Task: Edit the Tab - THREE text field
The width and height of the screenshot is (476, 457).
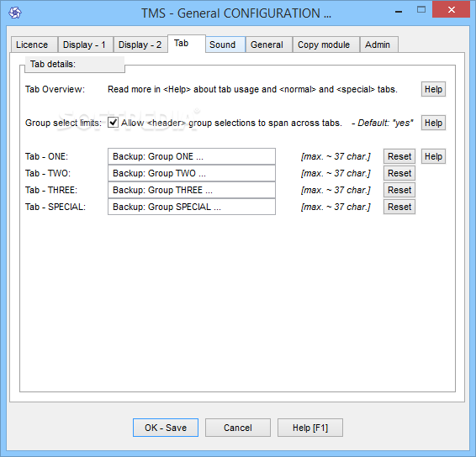Action: point(192,190)
